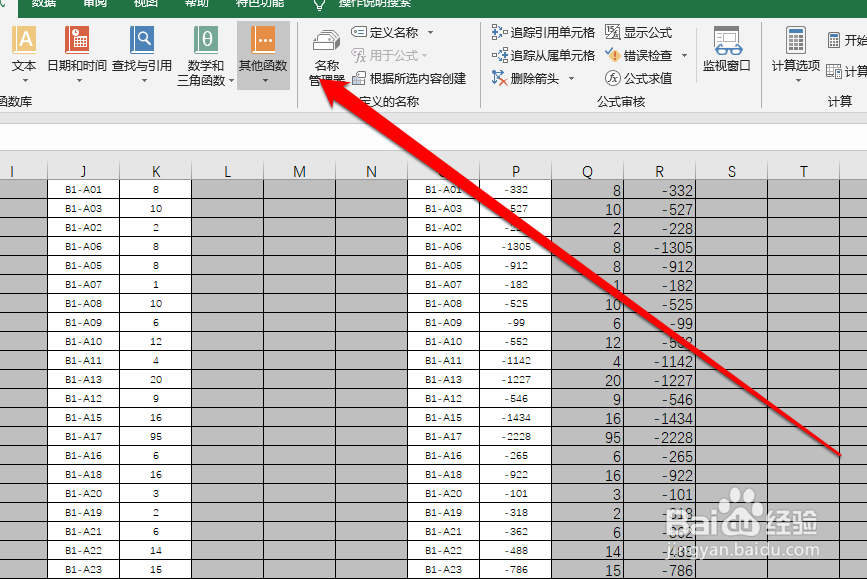Image resolution: width=867 pixels, height=579 pixels.
Task: Select cell -1434 in column R
Action: (x=660, y=418)
